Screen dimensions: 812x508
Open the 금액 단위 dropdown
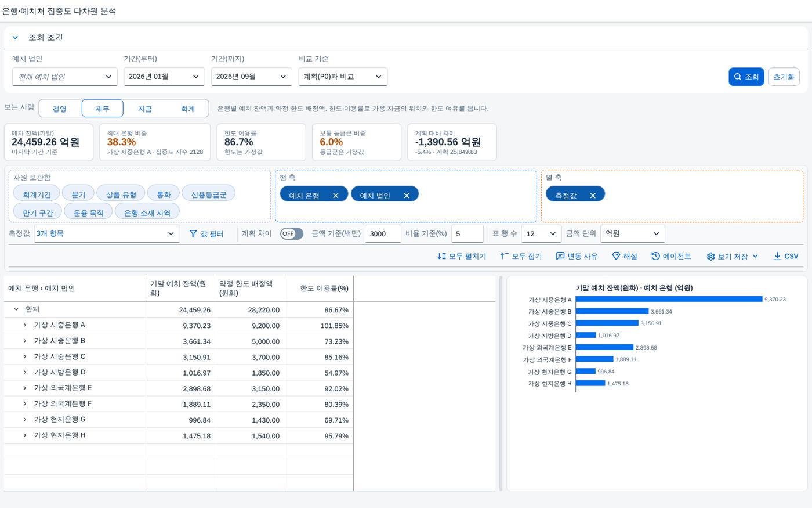tap(633, 233)
